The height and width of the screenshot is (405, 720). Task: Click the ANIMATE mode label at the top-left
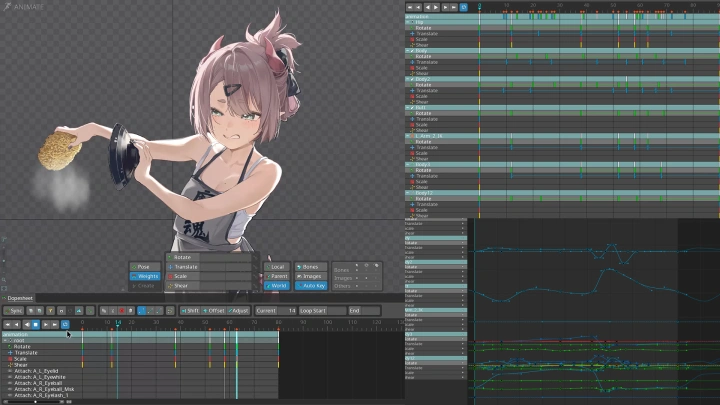tap(23, 7)
